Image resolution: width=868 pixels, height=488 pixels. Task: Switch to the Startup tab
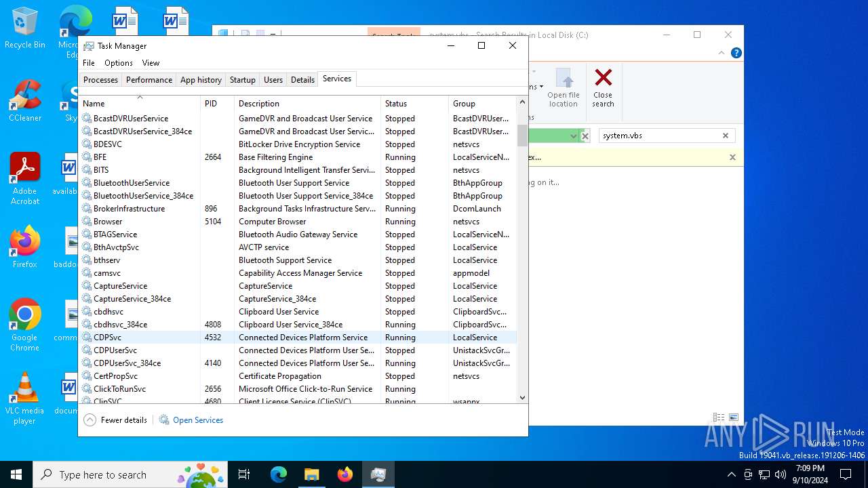coord(242,80)
